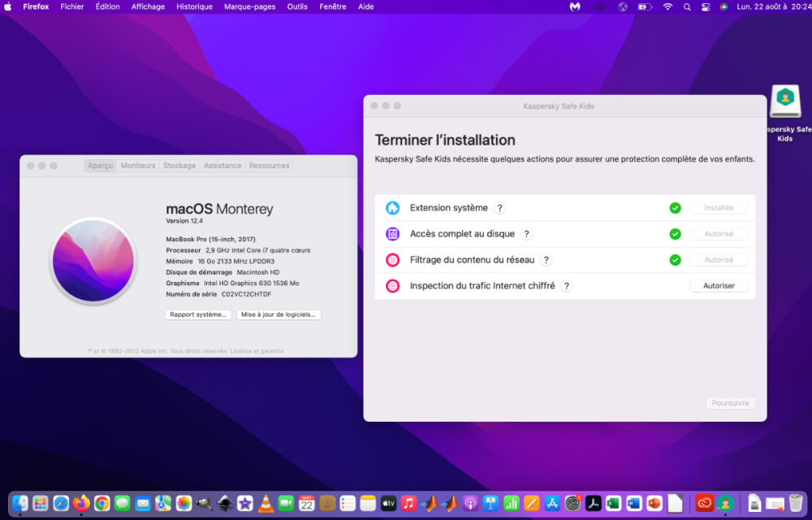Click the "Version 12.4" text
Screen dimensions: 812x520
(184, 221)
